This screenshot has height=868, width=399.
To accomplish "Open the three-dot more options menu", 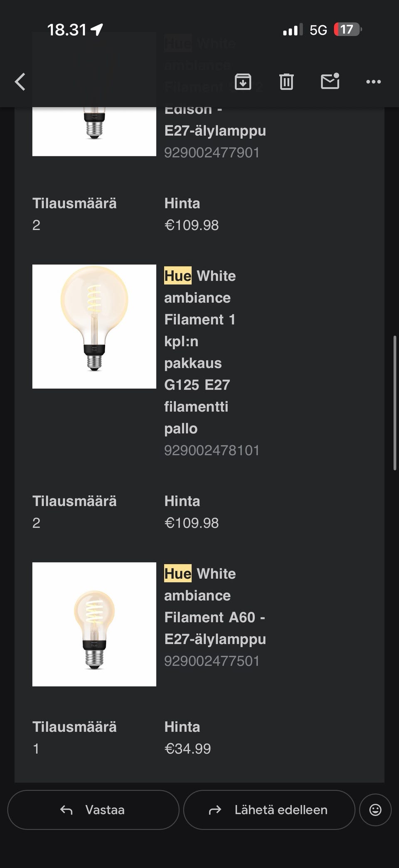I will [373, 82].
